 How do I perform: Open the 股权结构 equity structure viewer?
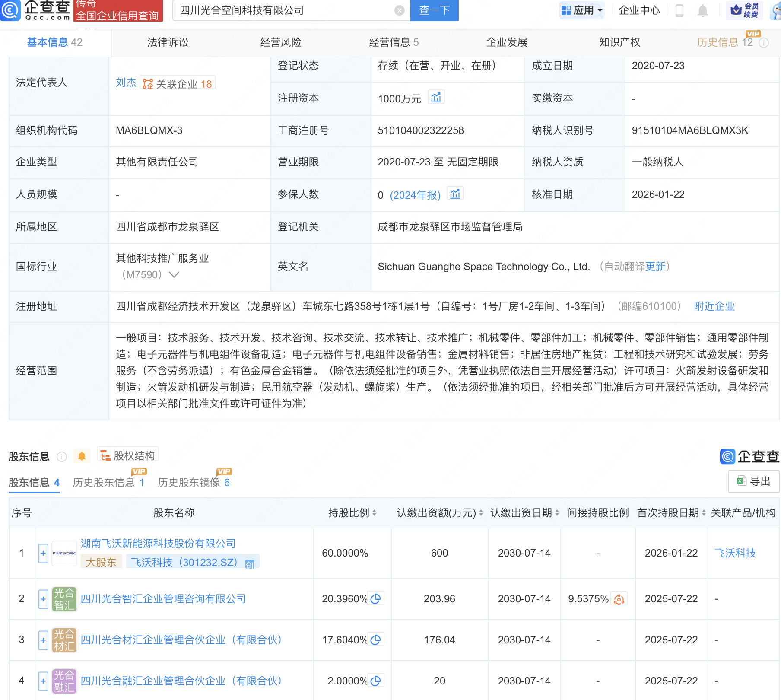point(127,455)
